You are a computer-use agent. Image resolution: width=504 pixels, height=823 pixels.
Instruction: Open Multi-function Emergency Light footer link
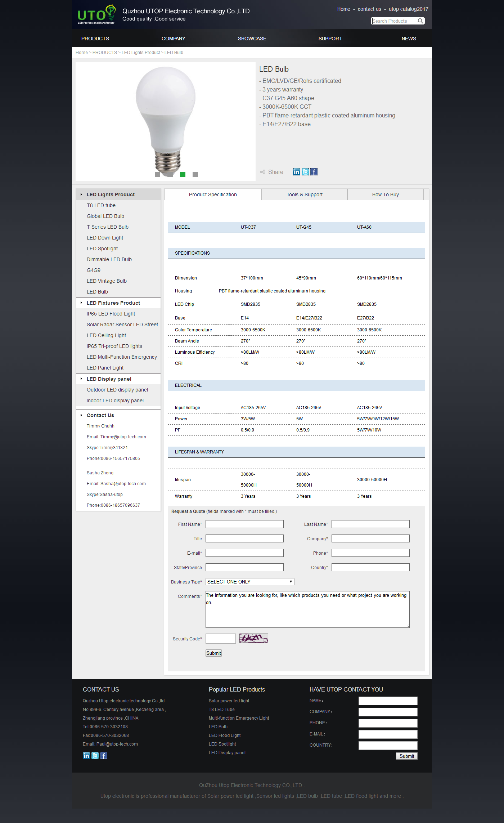[239, 718]
